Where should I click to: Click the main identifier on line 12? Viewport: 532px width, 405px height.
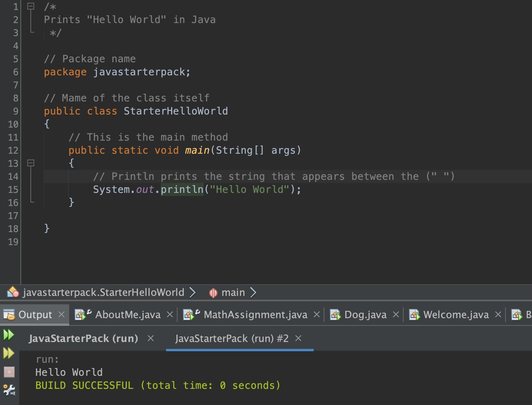click(x=197, y=150)
